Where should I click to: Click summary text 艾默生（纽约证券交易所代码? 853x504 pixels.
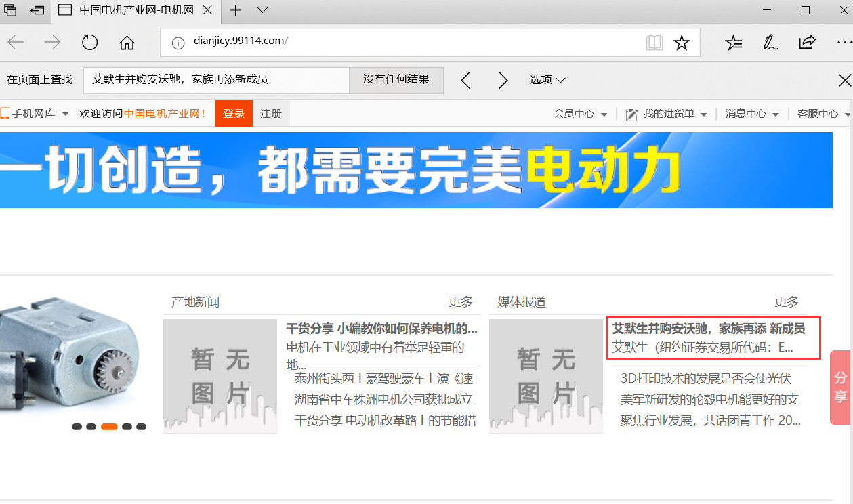click(x=703, y=348)
